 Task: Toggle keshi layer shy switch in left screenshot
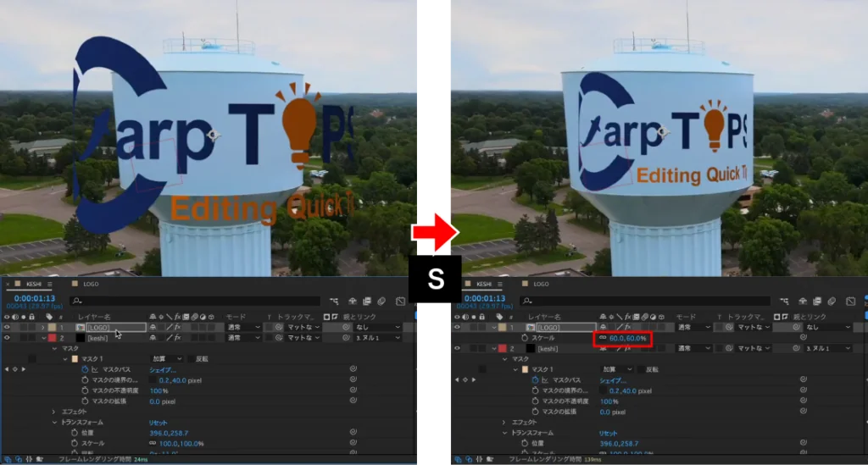click(153, 338)
